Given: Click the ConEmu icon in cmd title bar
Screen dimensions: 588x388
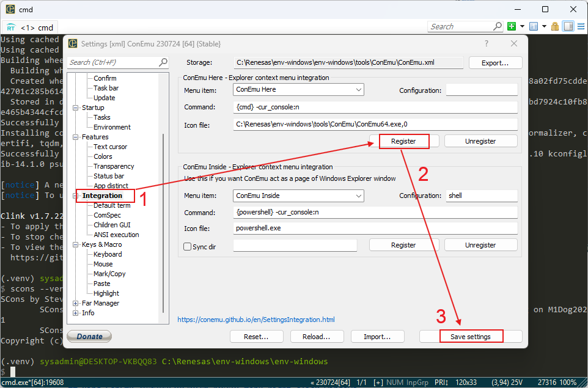Looking at the screenshot, I should tap(10, 9).
